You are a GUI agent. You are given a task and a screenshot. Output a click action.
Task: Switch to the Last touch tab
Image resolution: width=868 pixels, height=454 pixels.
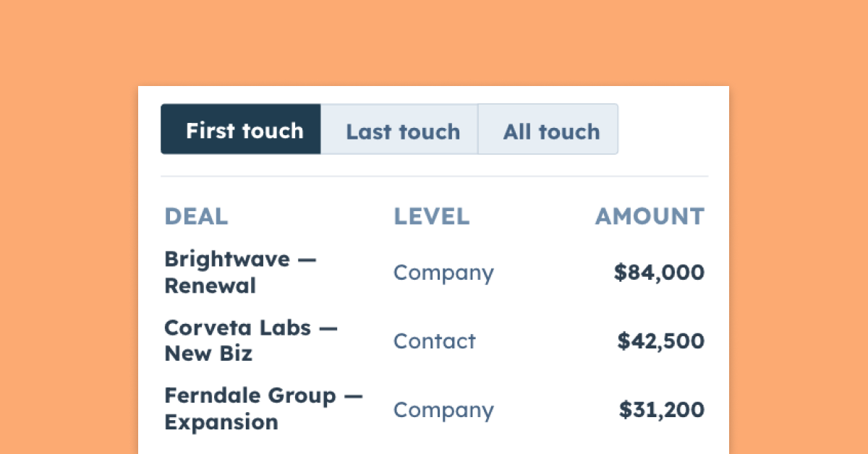(400, 129)
